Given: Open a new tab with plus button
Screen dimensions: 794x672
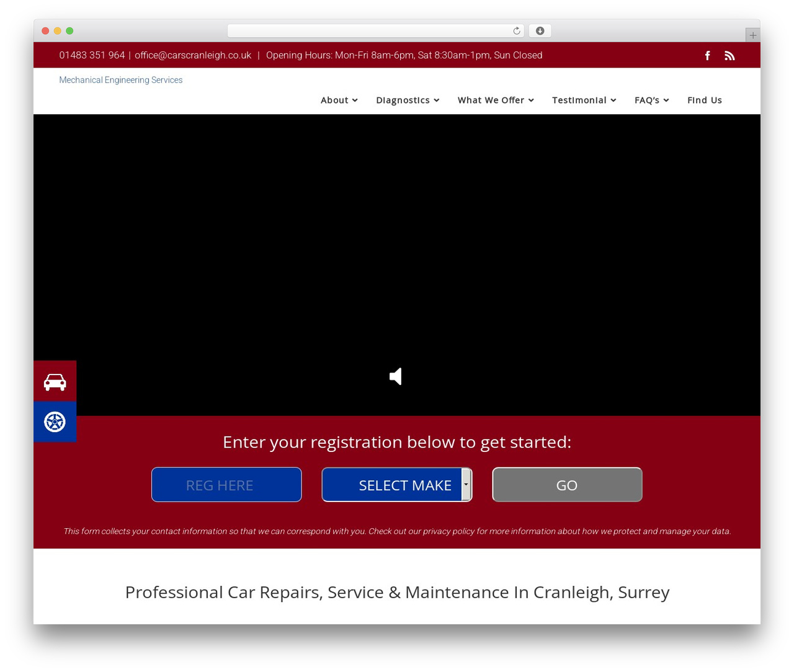Looking at the screenshot, I should pos(752,35).
